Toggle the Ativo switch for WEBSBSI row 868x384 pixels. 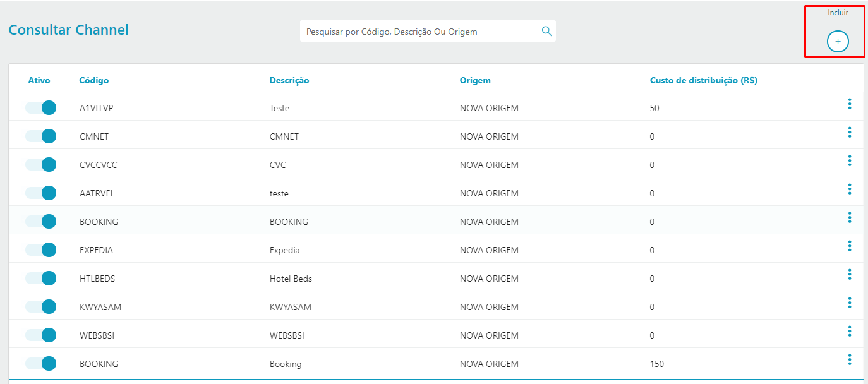[x=41, y=335]
